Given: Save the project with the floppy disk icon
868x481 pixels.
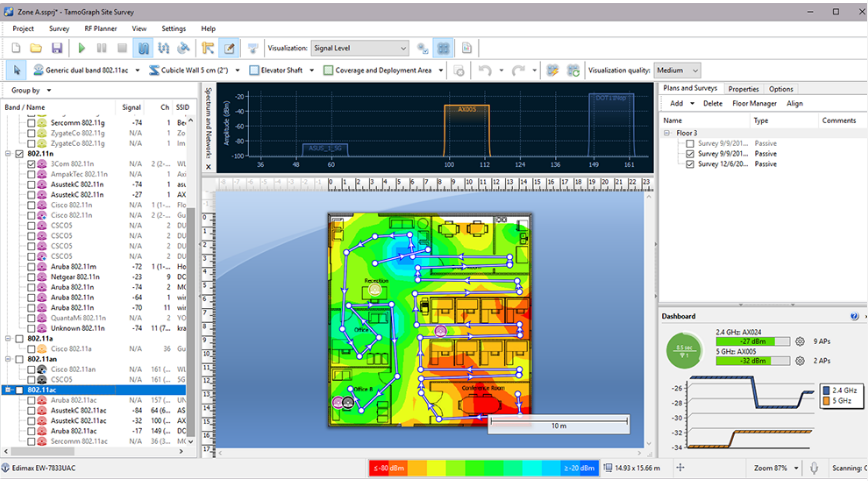Looking at the screenshot, I should [57, 48].
